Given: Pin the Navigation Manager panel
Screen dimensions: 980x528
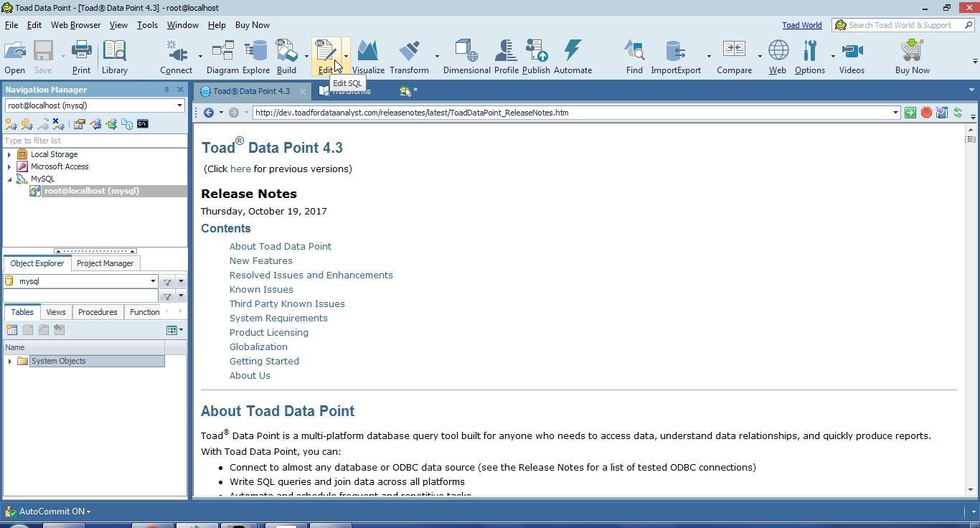Looking at the screenshot, I should 166,90.
